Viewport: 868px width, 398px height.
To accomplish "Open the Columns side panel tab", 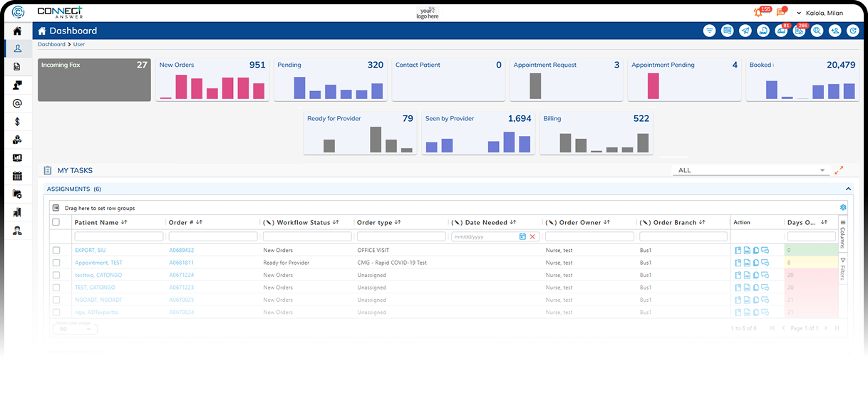I will 842,234.
